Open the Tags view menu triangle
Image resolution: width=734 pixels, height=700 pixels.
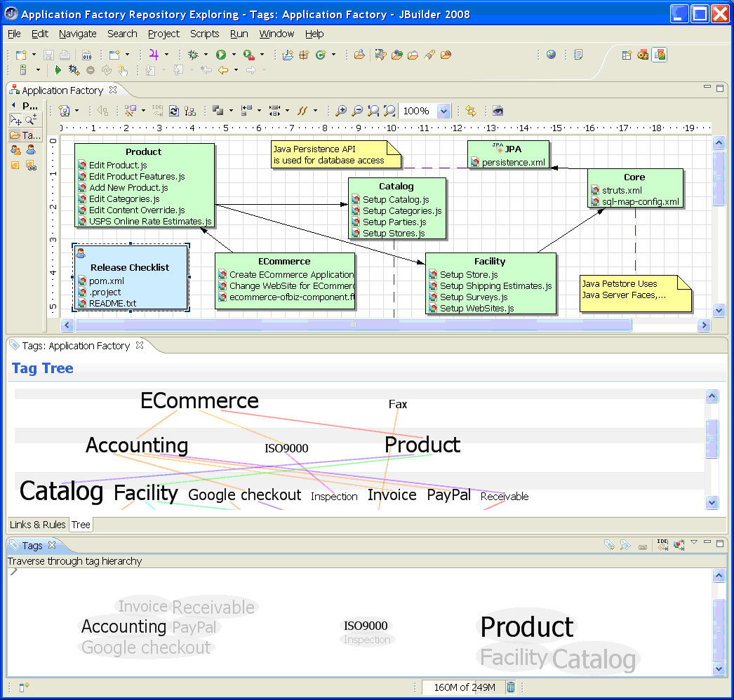tap(694, 542)
